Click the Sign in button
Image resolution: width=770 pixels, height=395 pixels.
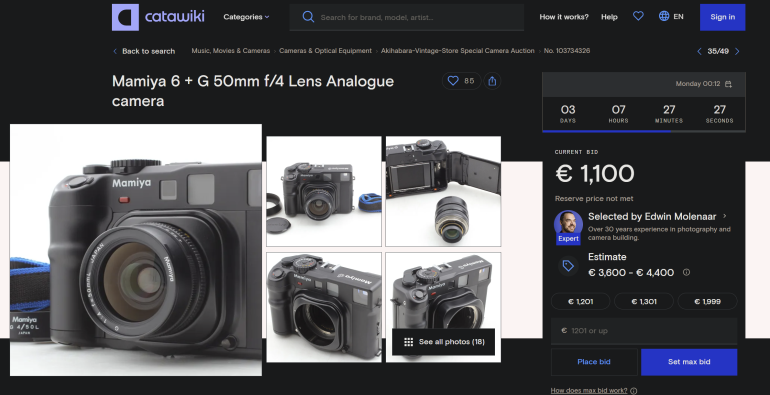(x=722, y=17)
